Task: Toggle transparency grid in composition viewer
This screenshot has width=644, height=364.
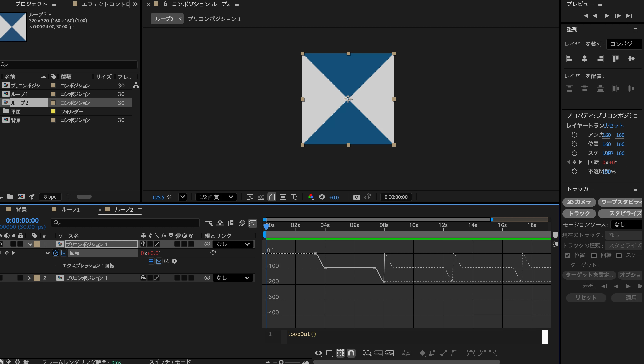Action: click(x=261, y=197)
